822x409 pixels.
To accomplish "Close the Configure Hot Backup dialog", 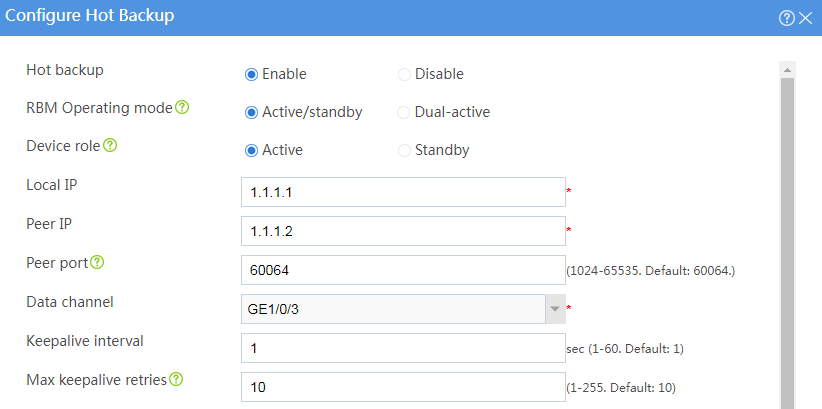I will (805, 19).
